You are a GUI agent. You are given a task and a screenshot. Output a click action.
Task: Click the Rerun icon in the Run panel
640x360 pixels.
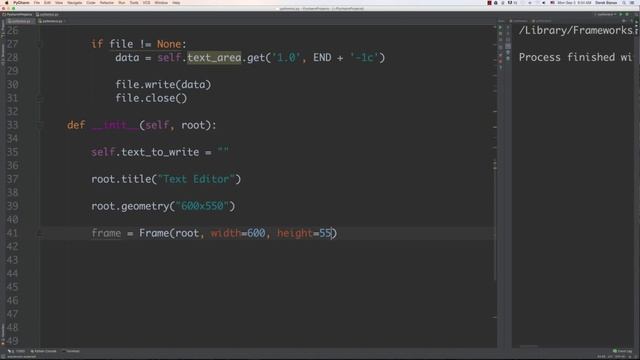(x=500, y=28)
